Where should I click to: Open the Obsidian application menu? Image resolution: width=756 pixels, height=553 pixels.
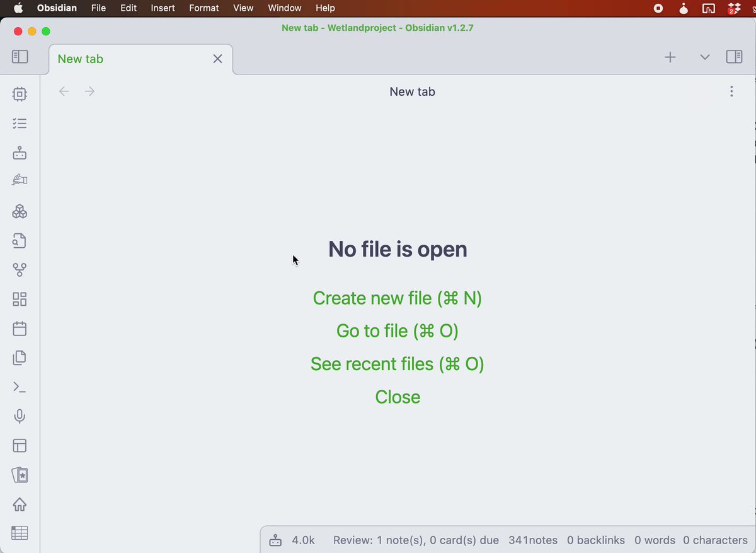[x=57, y=8]
